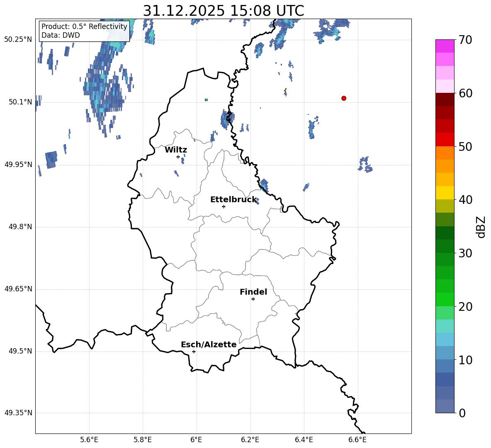This screenshot has height=448, width=491.
Task: Click the Wiltz city label
Action: pos(176,150)
